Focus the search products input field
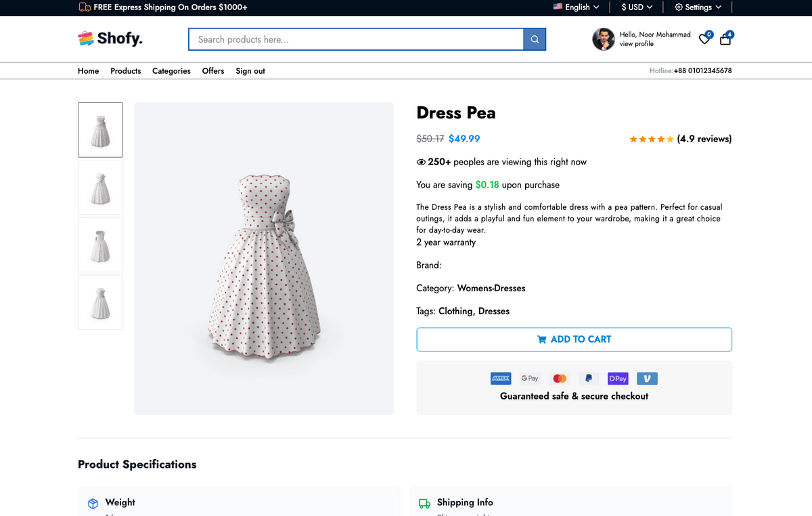The height and width of the screenshot is (516, 812). point(357,39)
